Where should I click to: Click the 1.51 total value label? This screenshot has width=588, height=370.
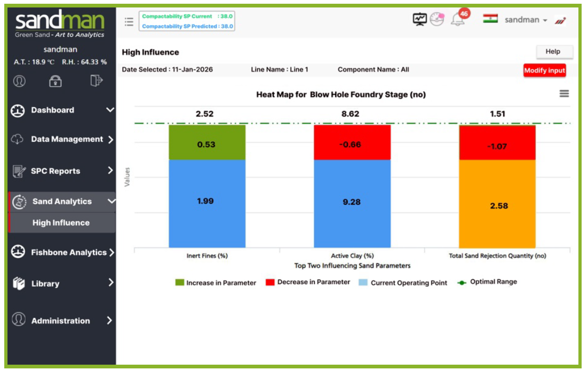[x=497, y=114]
